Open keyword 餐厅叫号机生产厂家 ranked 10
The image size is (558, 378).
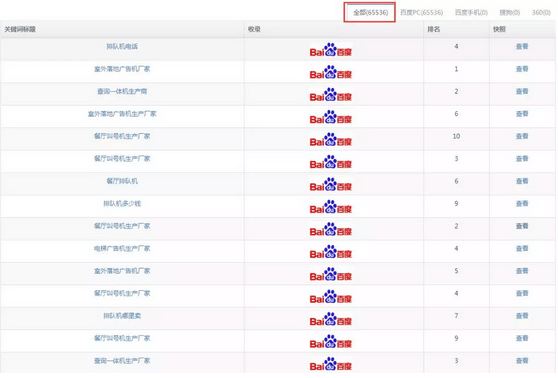coord(122,136)
